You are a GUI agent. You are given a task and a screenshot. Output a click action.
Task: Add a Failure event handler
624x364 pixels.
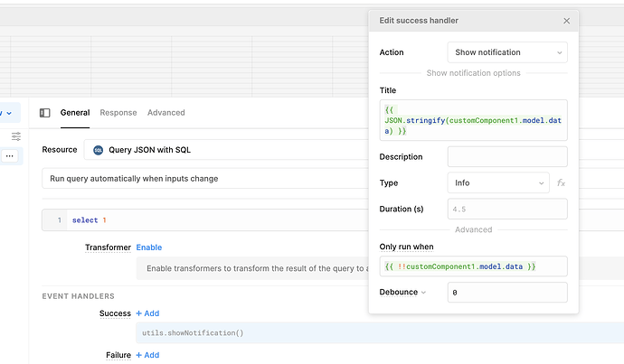click(147, 355)
